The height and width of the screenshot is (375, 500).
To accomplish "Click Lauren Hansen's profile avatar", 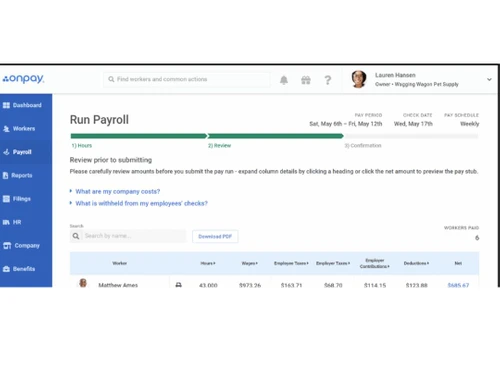I will tap(359, 79).
